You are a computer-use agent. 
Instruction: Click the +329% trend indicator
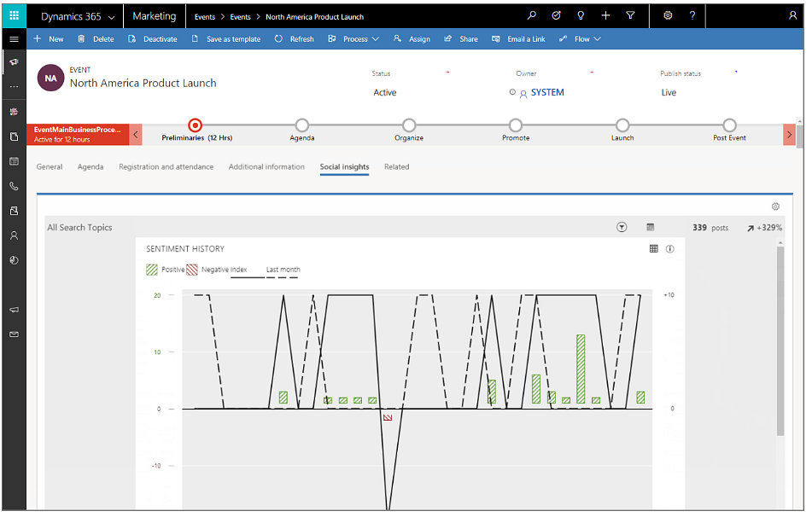pos(764,228)
